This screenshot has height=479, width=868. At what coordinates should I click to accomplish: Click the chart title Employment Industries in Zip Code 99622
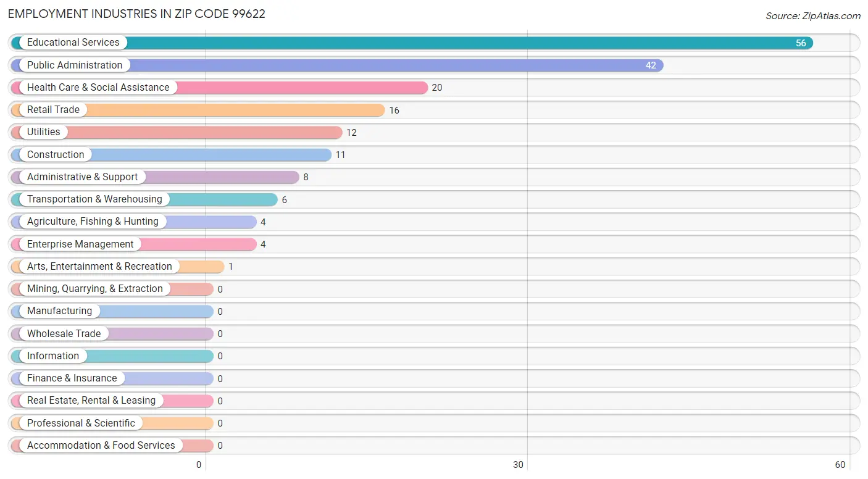pos(136,14)
